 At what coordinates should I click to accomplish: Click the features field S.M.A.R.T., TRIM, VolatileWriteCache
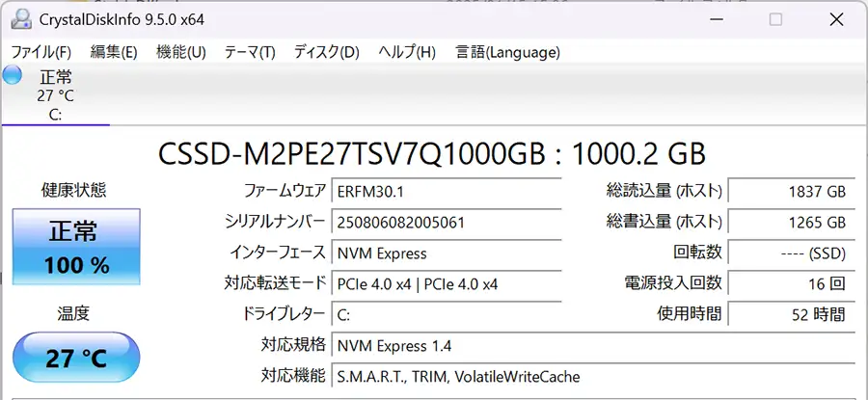[x=593, y=377]
